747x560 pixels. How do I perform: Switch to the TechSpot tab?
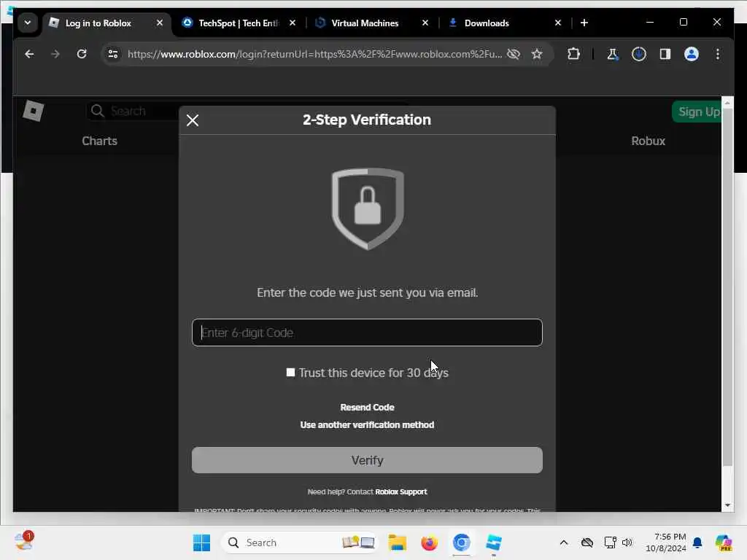239,23
